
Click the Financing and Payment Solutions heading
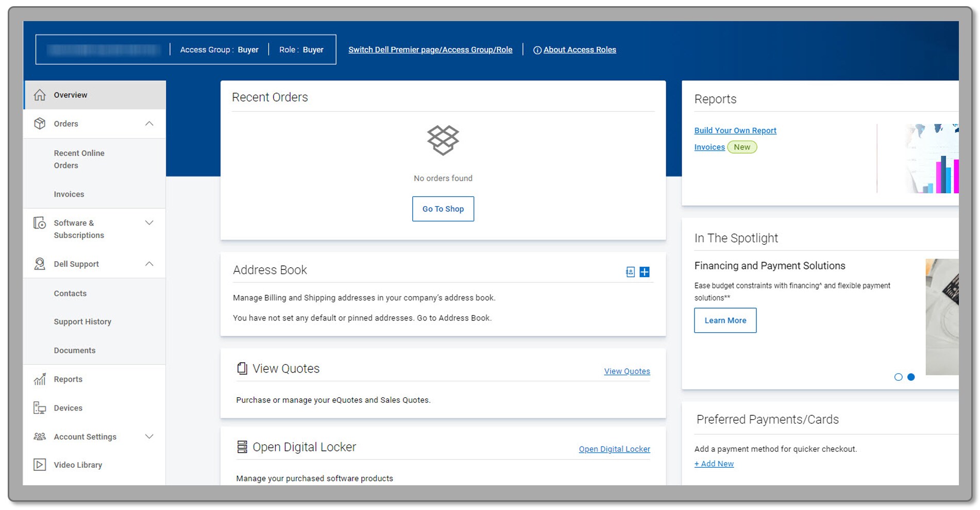point(770,266)
